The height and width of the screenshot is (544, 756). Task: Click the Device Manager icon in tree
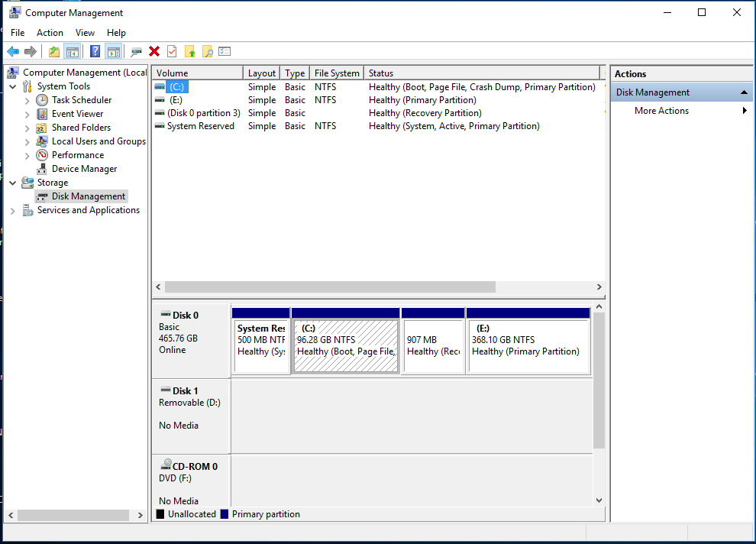point(43,169)
